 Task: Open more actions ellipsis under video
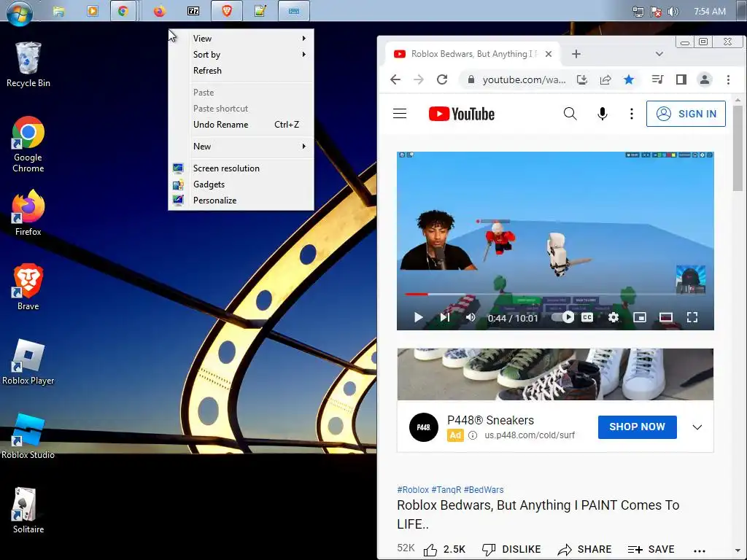point(700,551)
